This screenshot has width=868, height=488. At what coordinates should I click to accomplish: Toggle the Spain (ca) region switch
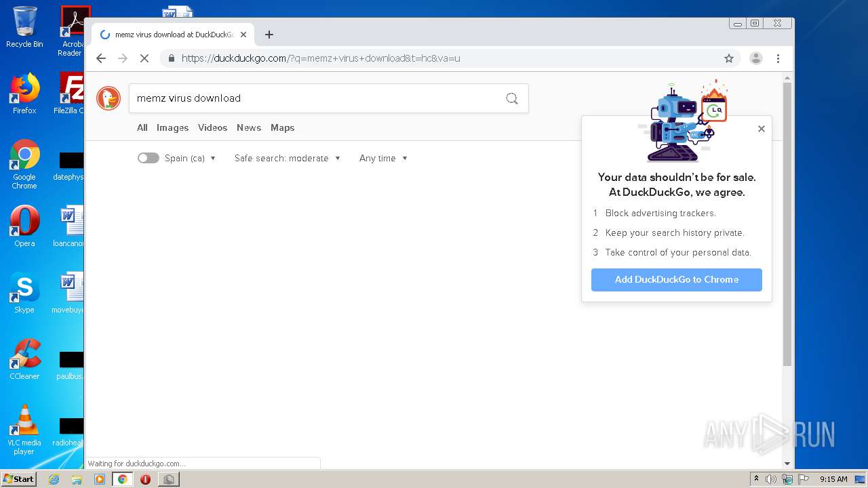click(148, 158)
